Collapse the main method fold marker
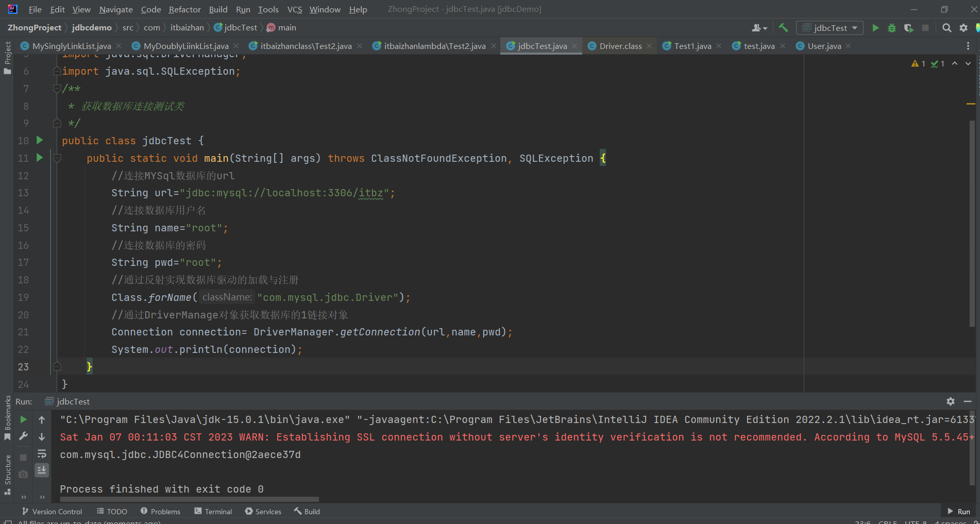This screenshot has height=524, width=980. click(57, 158)
